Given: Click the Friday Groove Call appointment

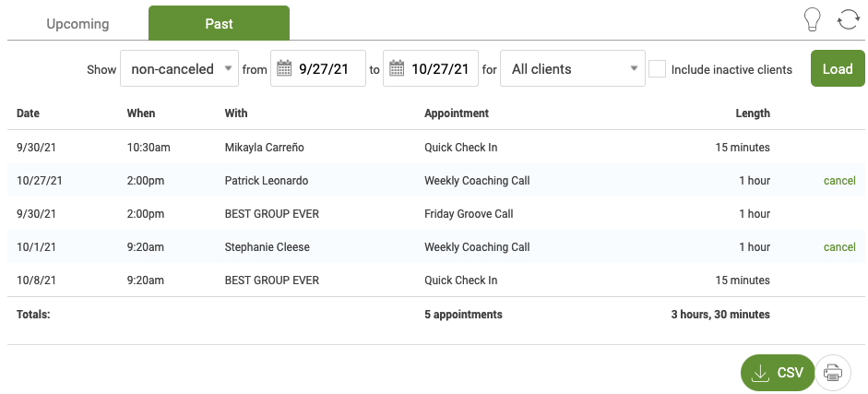Looking at the screenshot, I should tap(469, 214).
